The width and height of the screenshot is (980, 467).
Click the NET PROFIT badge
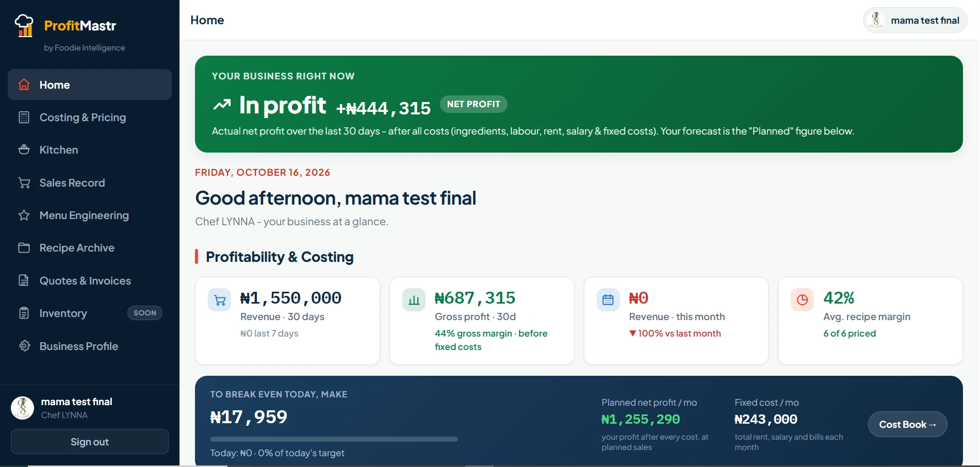click(473, 104)
